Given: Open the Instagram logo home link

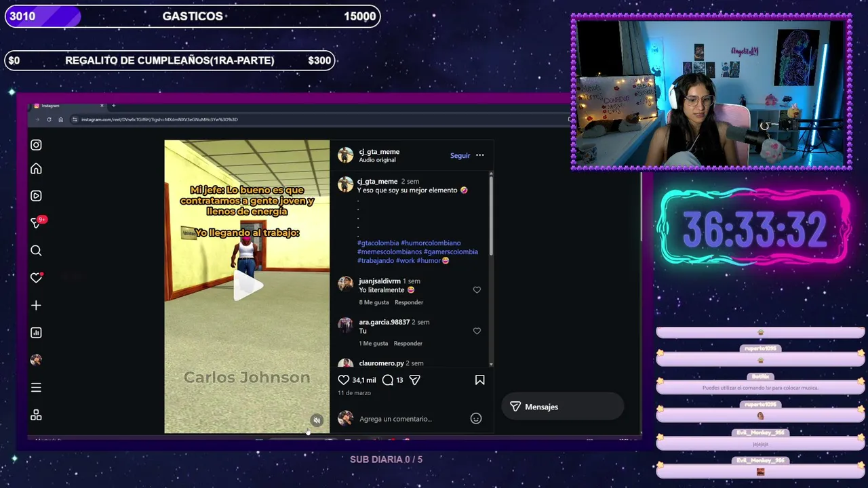Looking at the screenshot, I should pos(36,144).
